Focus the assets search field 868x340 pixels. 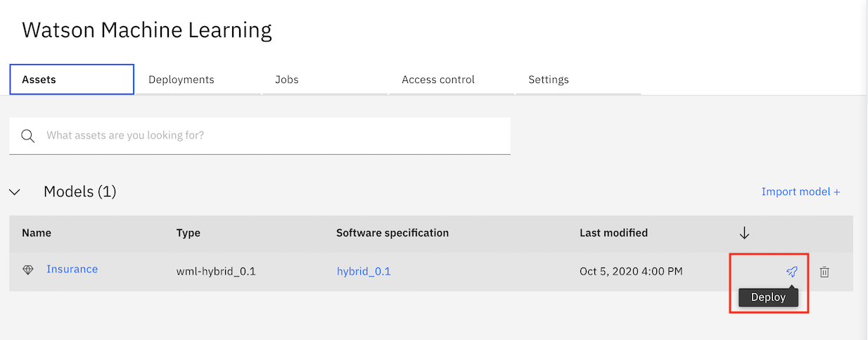274,135
